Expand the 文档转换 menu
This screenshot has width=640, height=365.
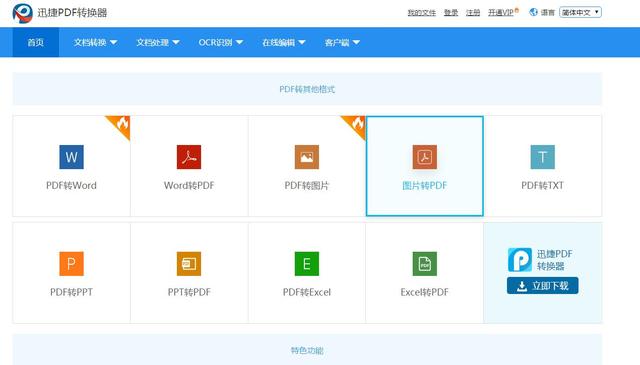click(96, 42)
